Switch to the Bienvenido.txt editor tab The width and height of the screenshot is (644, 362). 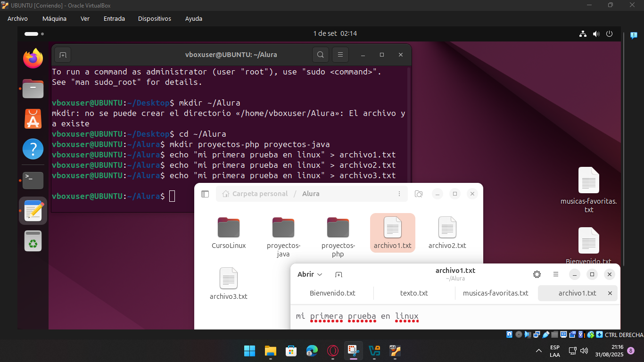coord(332,293)
